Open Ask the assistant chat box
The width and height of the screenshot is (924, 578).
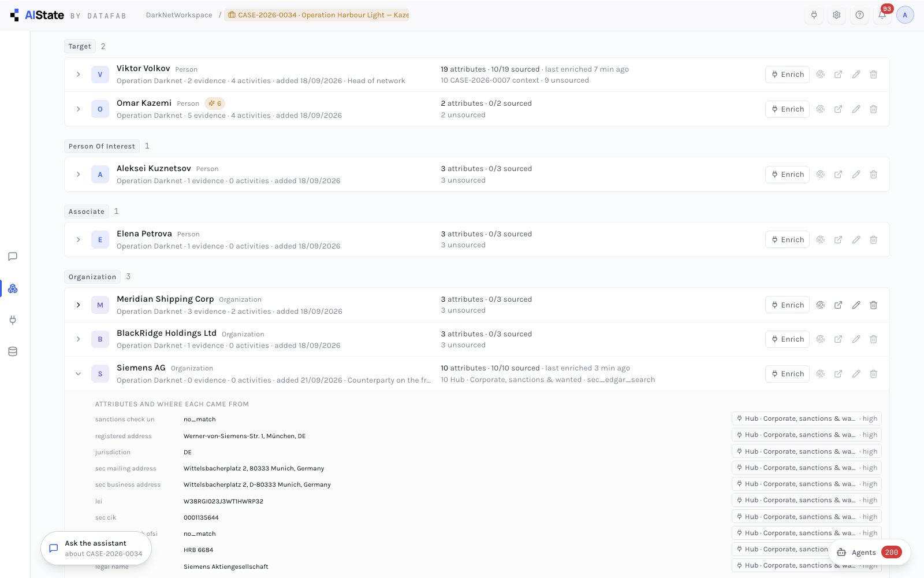(96, 549)
